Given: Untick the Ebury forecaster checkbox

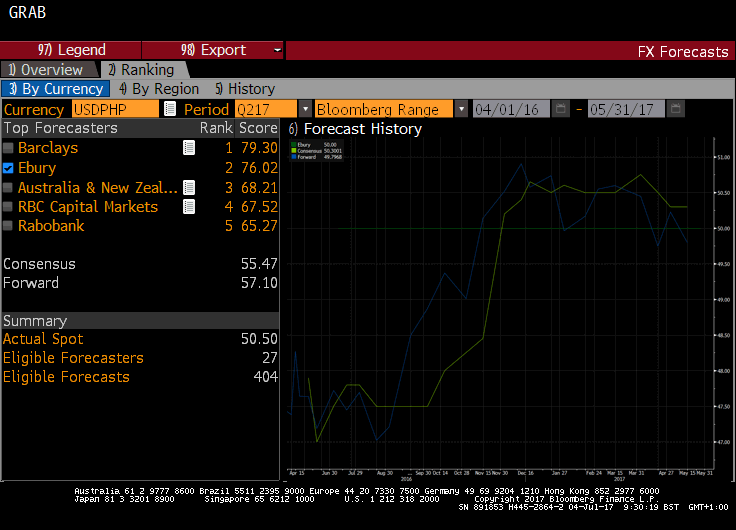Looking at the screenshot, I should pos(8,168).
